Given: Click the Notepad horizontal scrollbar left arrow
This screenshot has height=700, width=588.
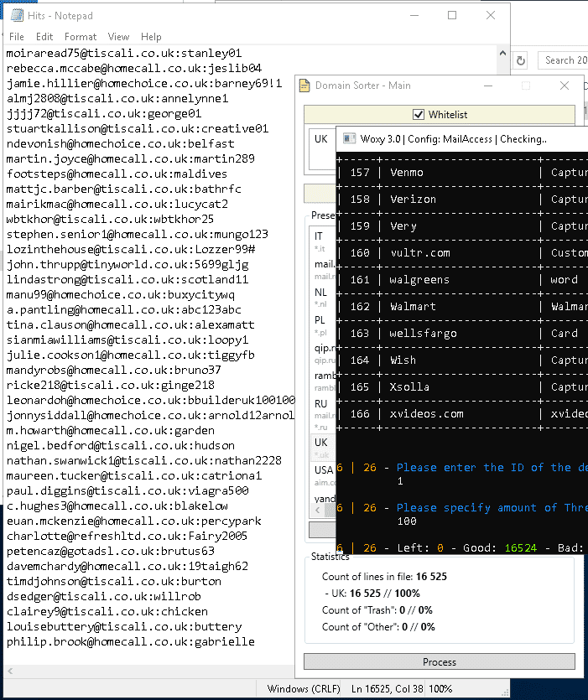Looking at the screenshot, I should 10,671.
